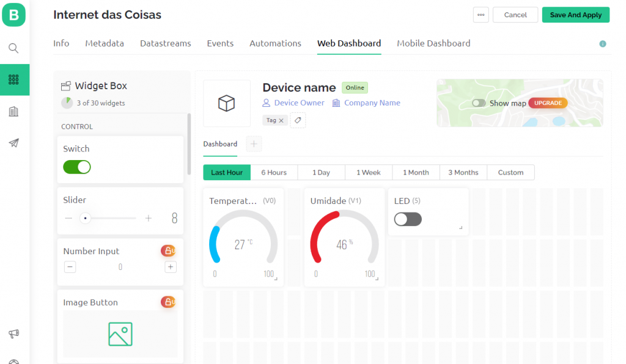Click the info icon beside the tabs
Image resolution: width=626 pixels, height=364 pixels.
click(603, 44)
